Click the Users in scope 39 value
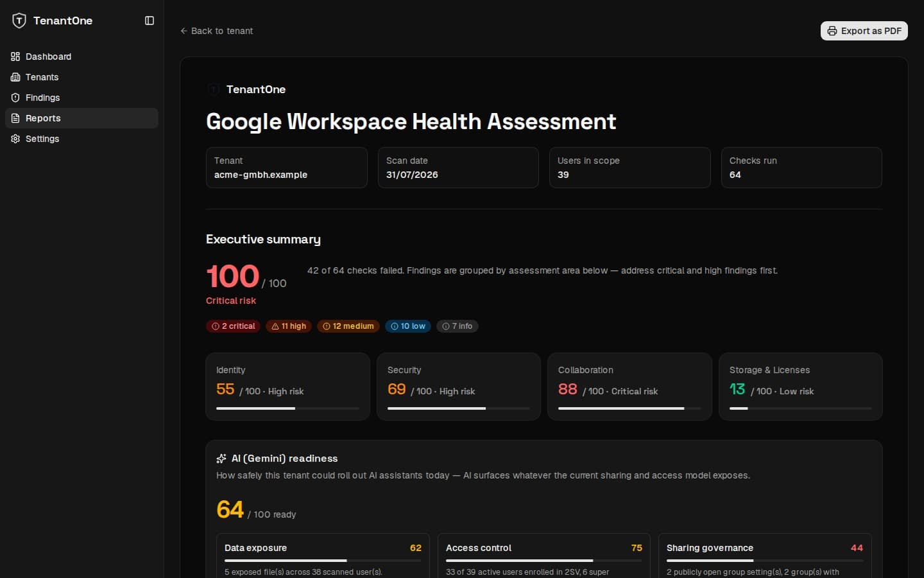The height and width of the screenshot is (578, 924). 563,175
